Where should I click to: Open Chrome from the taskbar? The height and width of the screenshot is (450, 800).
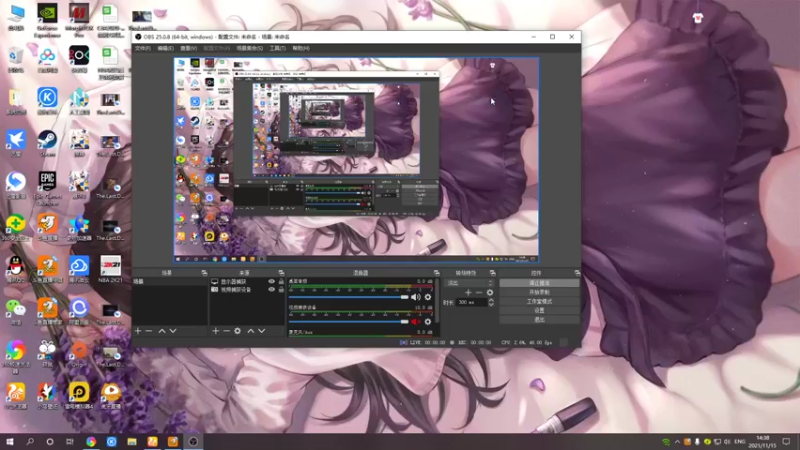91,442
